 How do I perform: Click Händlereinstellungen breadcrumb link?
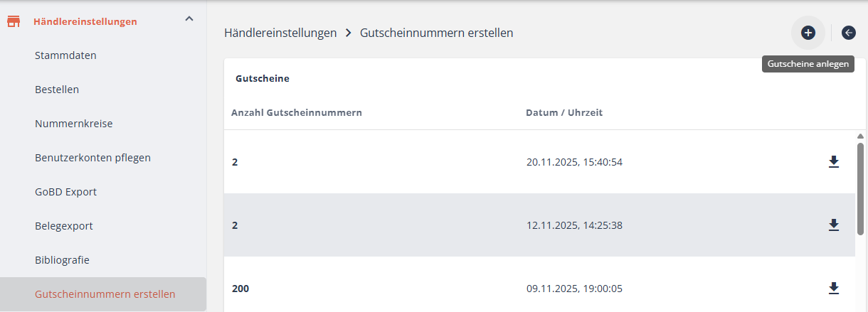click(280, 33)
